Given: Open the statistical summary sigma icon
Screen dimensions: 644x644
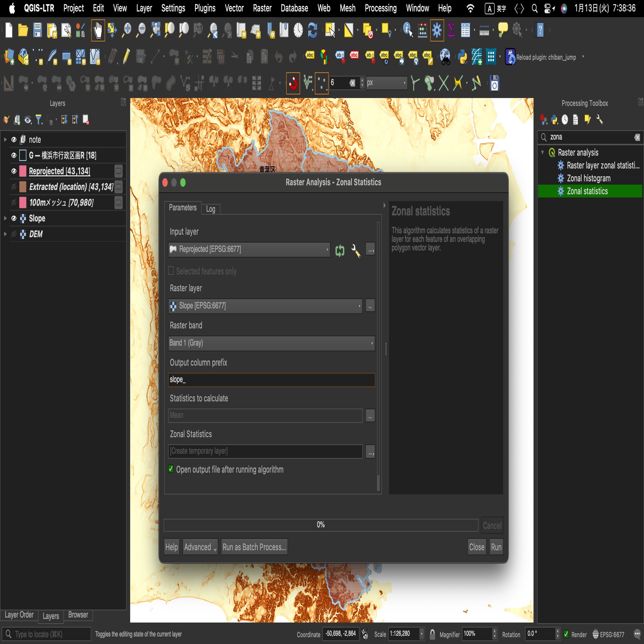Looking at the screenshot, I should pyautogui.click(x=451, y=30).
